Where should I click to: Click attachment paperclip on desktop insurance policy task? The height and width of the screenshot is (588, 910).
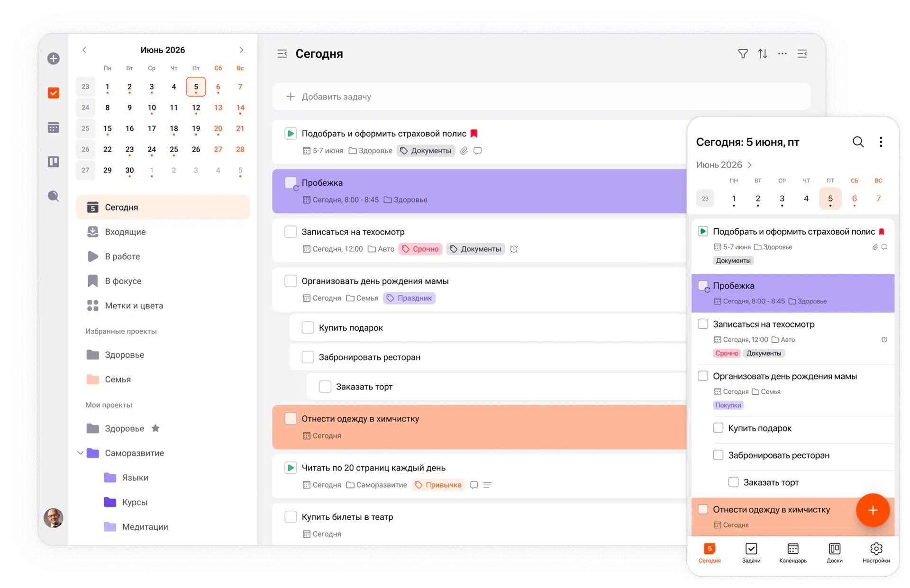click(x=464, y=151)
